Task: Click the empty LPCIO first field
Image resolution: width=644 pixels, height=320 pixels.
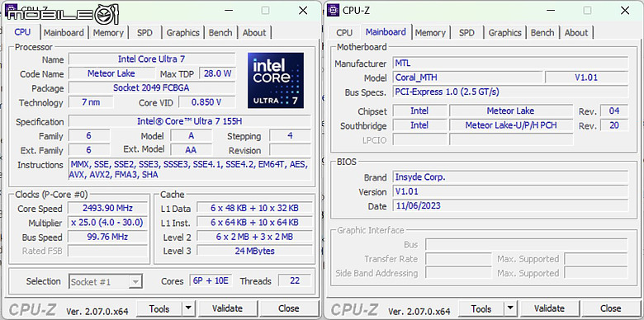Action: click(x=419, y=139)
